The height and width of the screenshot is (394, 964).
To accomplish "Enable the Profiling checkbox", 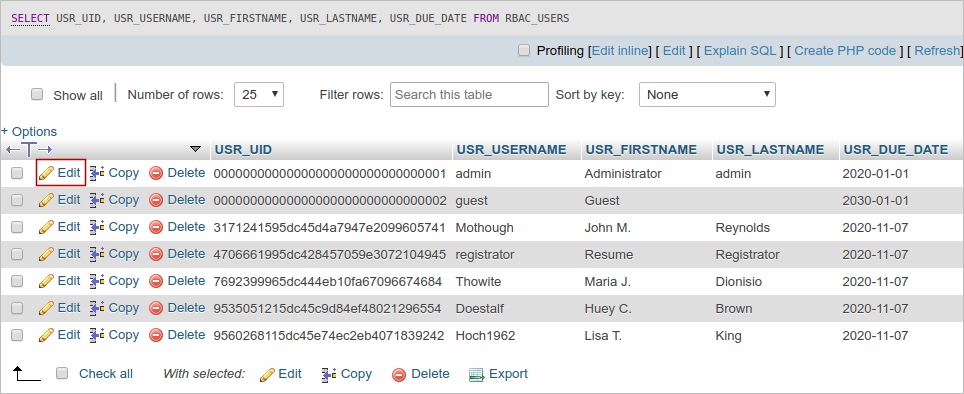I will 524,50.
